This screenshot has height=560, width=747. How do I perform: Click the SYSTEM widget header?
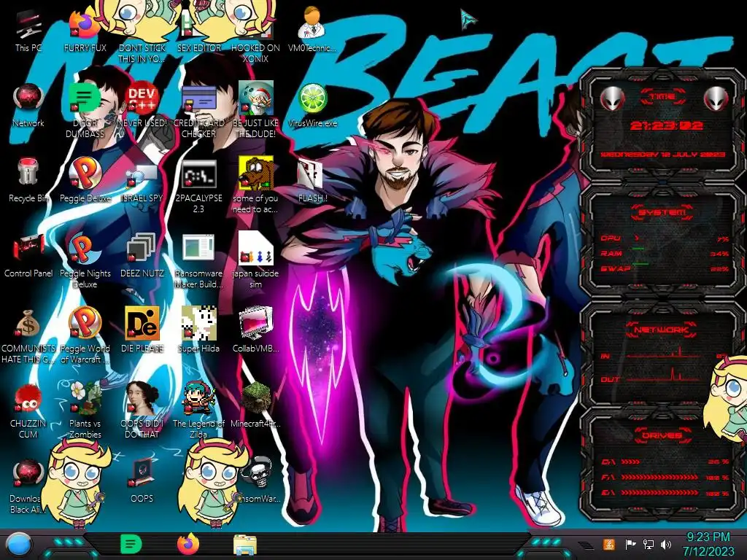[661, 212]
